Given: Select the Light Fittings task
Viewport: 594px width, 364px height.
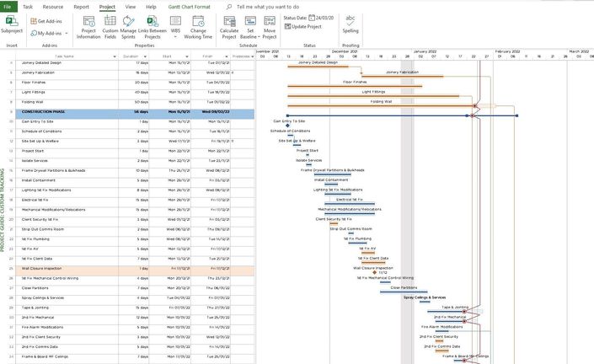Looking at the screenshot, I should (x=33, y=93).
